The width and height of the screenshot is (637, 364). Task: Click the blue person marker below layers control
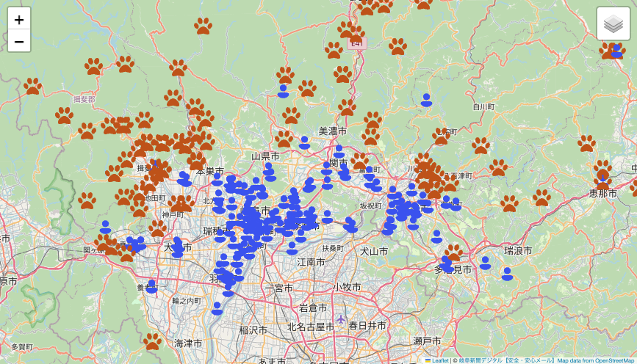[616, 51]
